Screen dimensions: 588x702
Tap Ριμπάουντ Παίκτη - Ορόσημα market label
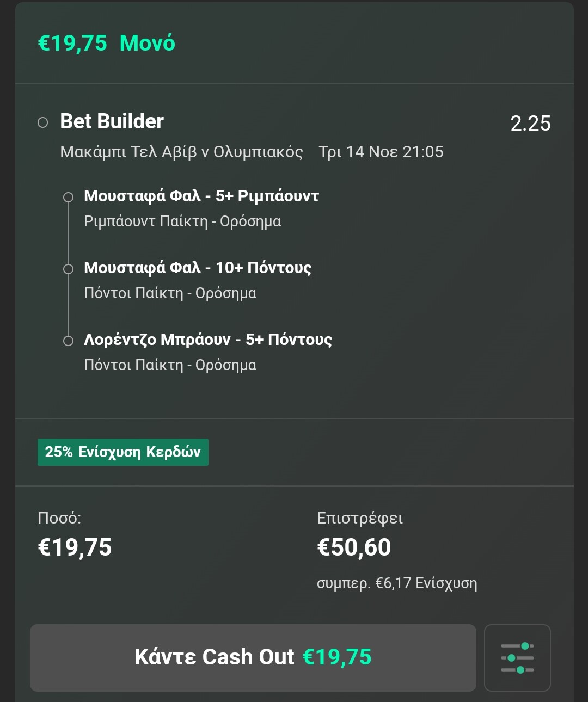182,221
